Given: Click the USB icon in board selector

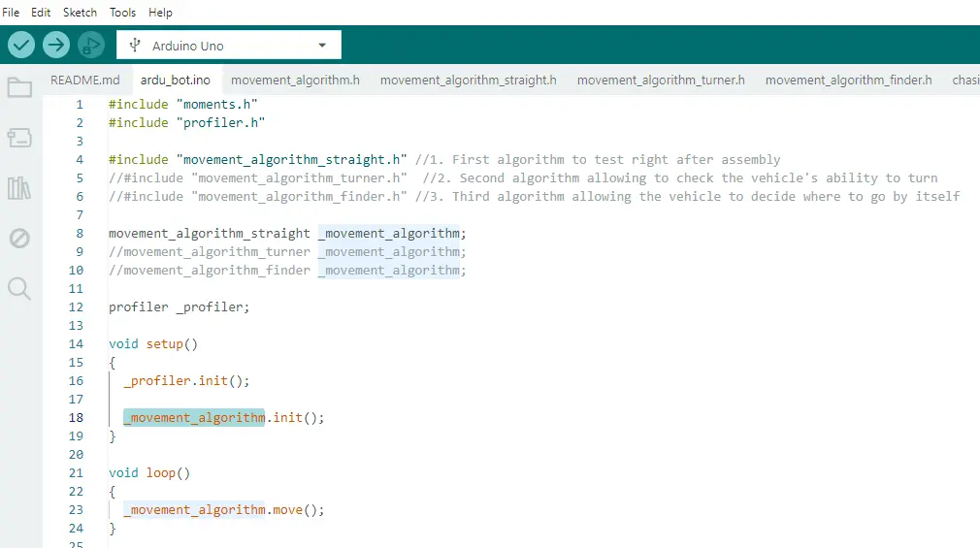Looking at the screenshot, I should click(x=134, y=45).
